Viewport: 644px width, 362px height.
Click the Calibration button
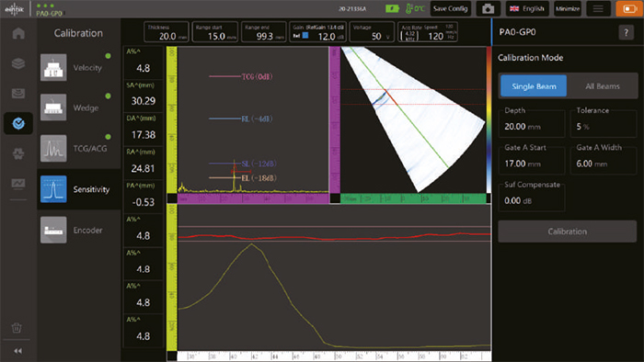pyautogui.click(x=568, y=232)
